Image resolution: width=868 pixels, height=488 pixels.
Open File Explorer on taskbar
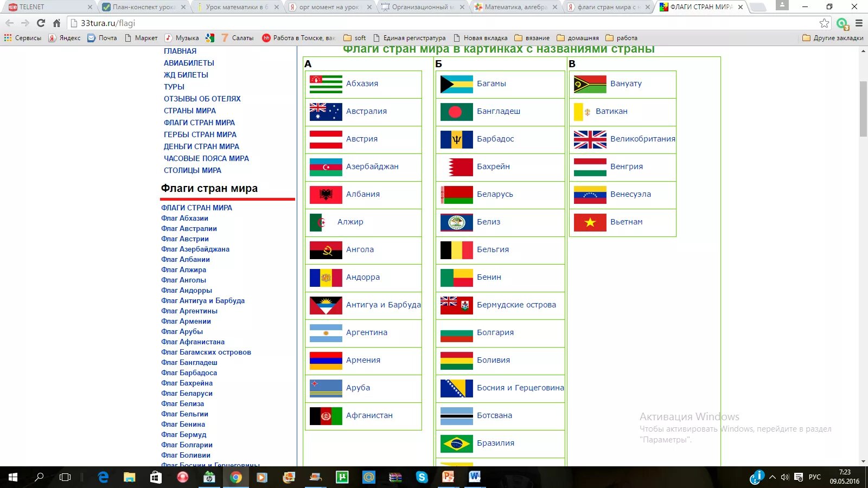129,477
